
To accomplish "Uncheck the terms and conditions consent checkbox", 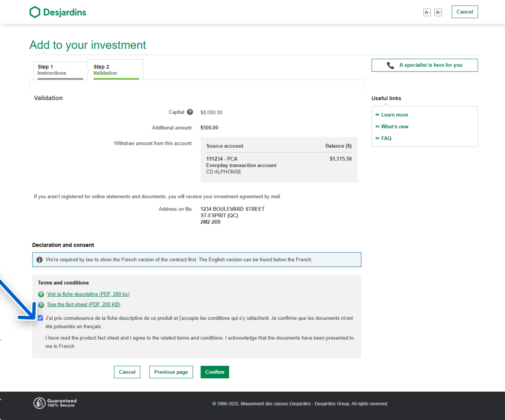I will click(40, 318).
